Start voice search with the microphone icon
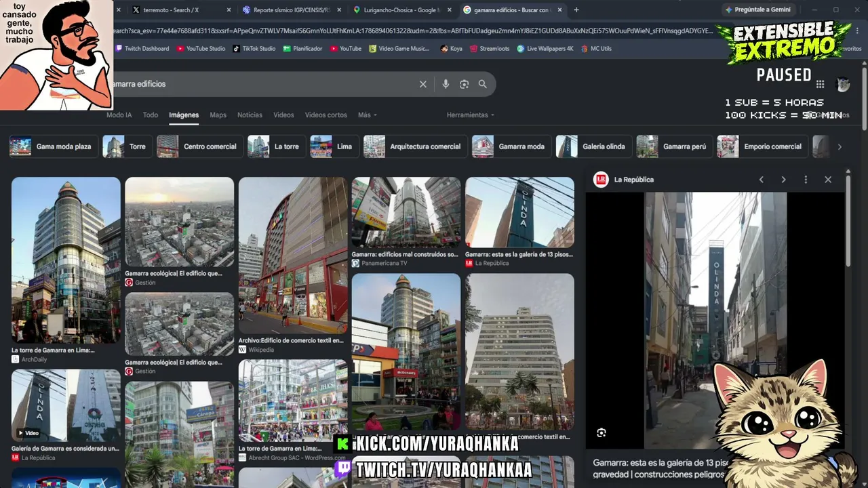The width and height of the screenshot is (868, 488). (x=446, y=84)
